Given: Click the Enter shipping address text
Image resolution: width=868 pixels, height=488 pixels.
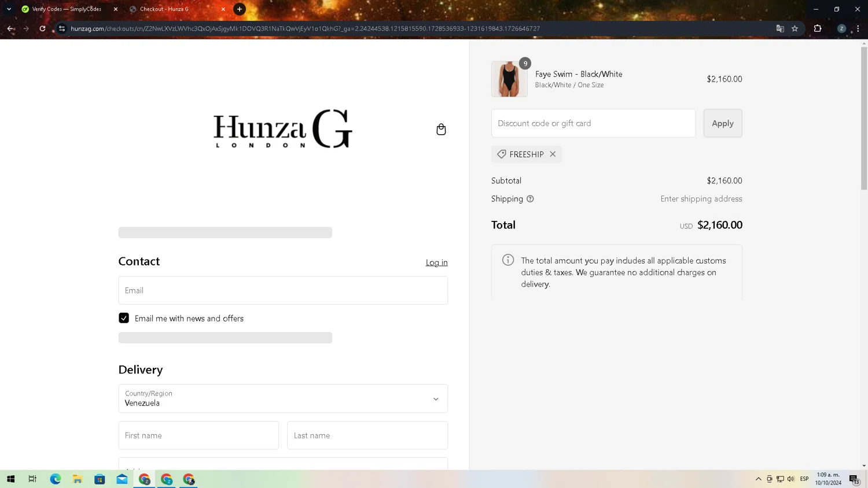Looking at the screenshot, I should pos(701,199).
